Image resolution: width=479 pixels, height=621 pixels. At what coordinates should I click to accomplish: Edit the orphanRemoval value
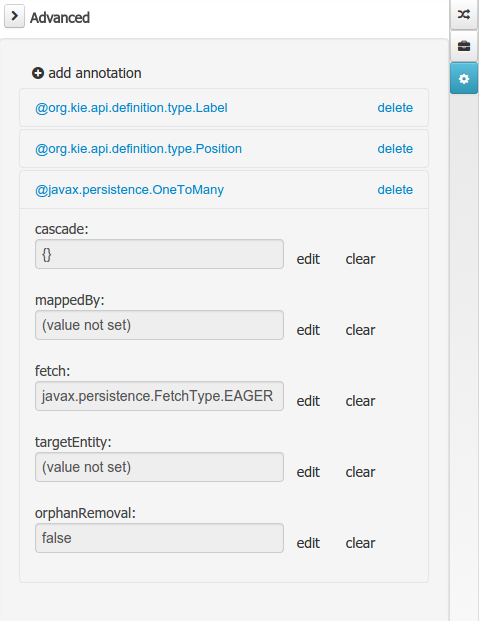[308, 543]
